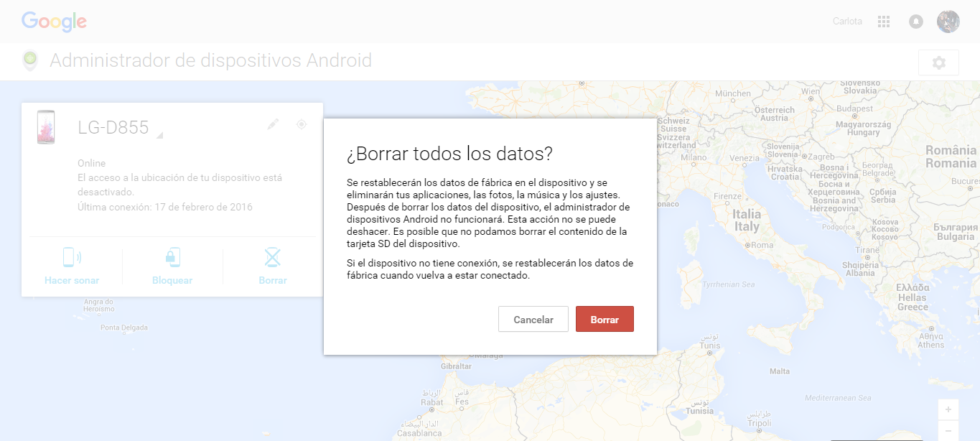Screen dimensions: 980x441
Task: Click the Google logo
Action: tap(54, 22)
